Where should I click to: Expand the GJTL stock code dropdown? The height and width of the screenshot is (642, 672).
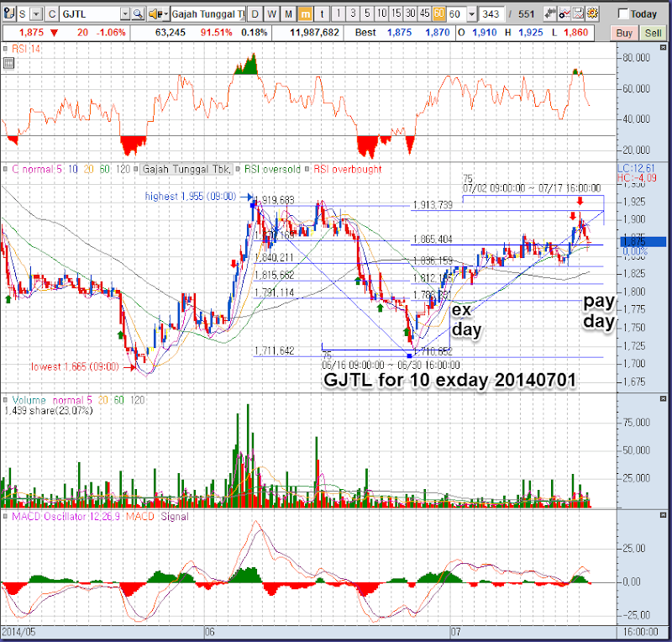[x=125, y=14]
